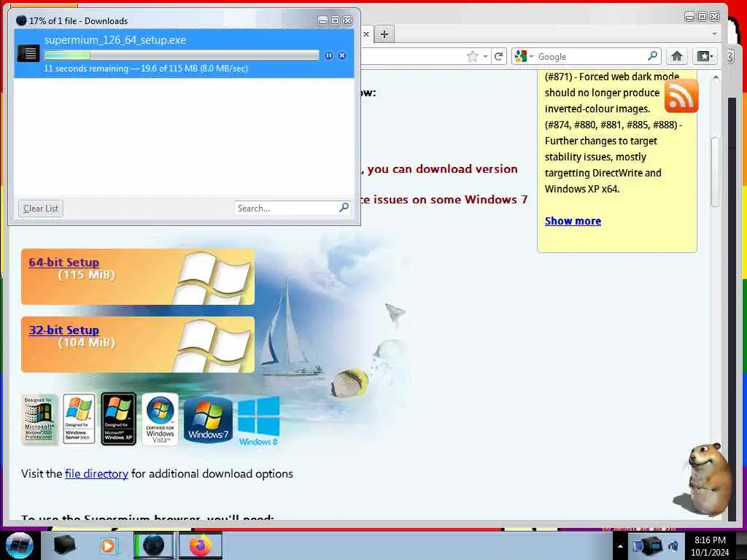Click the Clear List button
This screenshot has width=747, height=560.
[x=41, y=209]
